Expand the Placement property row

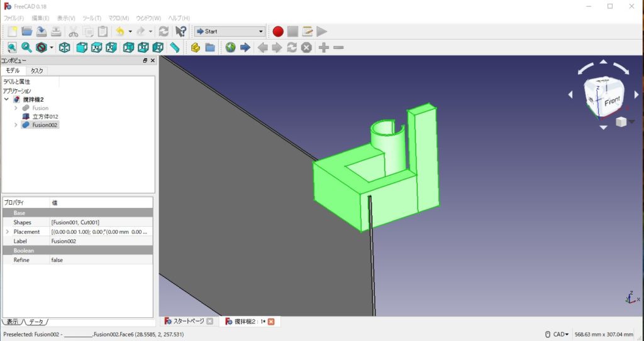7,232
